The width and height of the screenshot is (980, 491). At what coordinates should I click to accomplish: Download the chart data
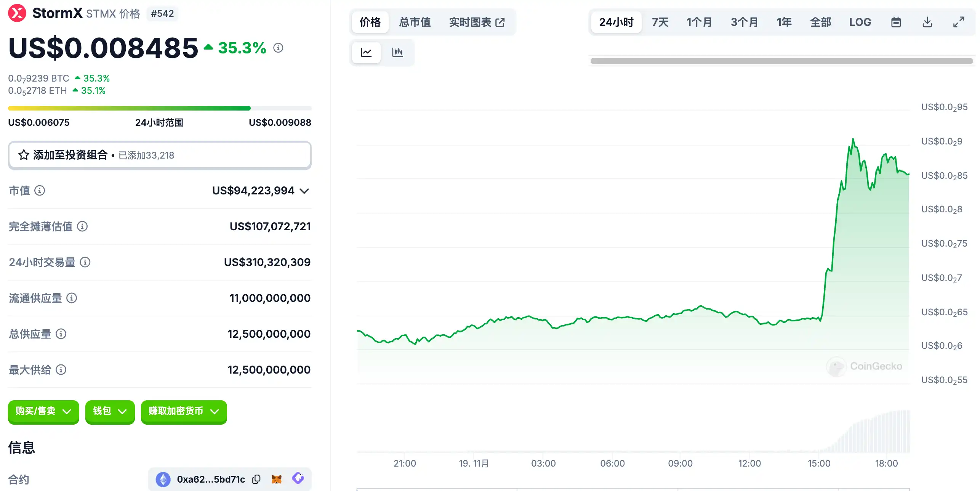click(x=927, y=22)
